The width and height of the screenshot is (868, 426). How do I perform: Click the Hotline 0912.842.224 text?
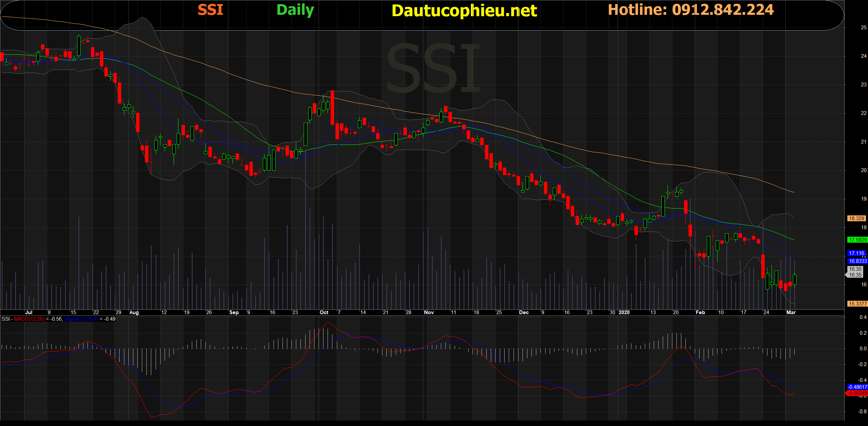click(691, 10)
